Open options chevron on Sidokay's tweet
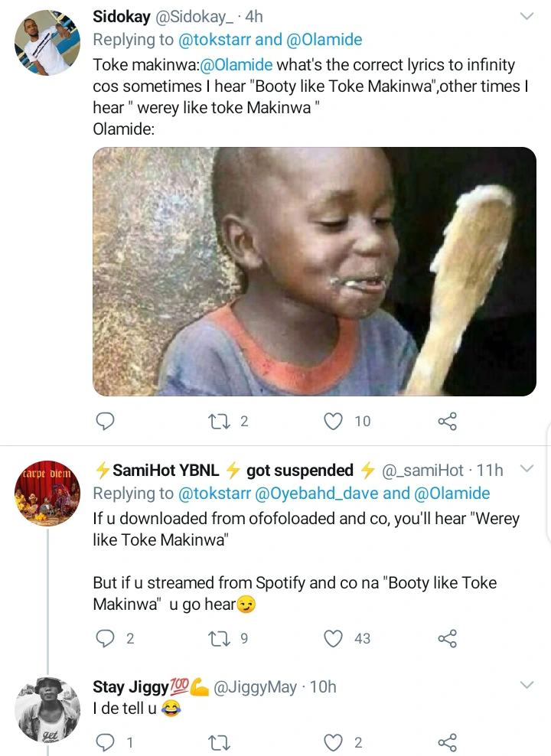 (x=527, y=17)
